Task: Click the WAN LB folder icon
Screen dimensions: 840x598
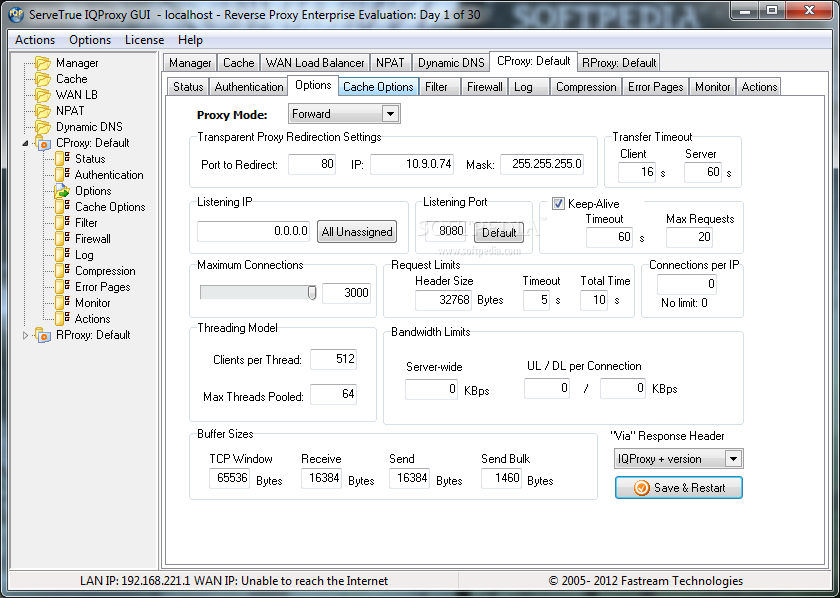Action: (x=43, y=95)
